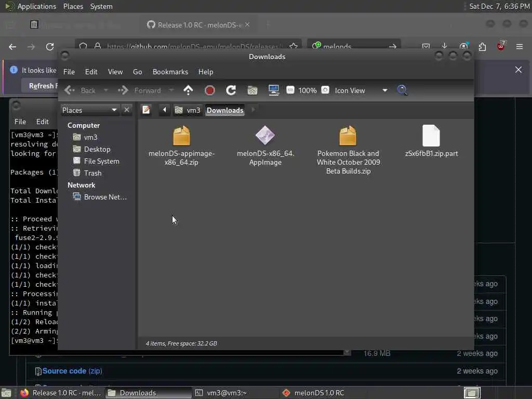The width and height of the screenshot is (532, 399).
Task: Select zSx6fbB1.zip.part file
Action: [x=431, y=141]
